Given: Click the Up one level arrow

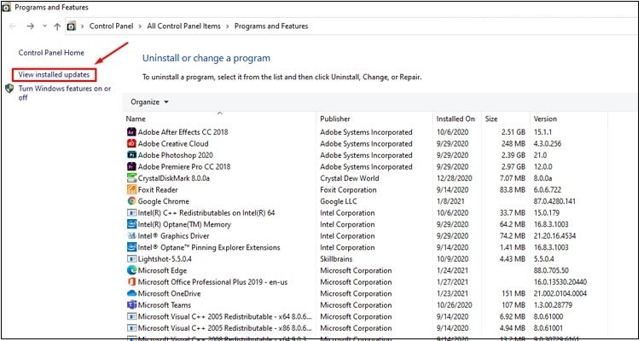Looking at the screenshot, I should coord(56,26).
